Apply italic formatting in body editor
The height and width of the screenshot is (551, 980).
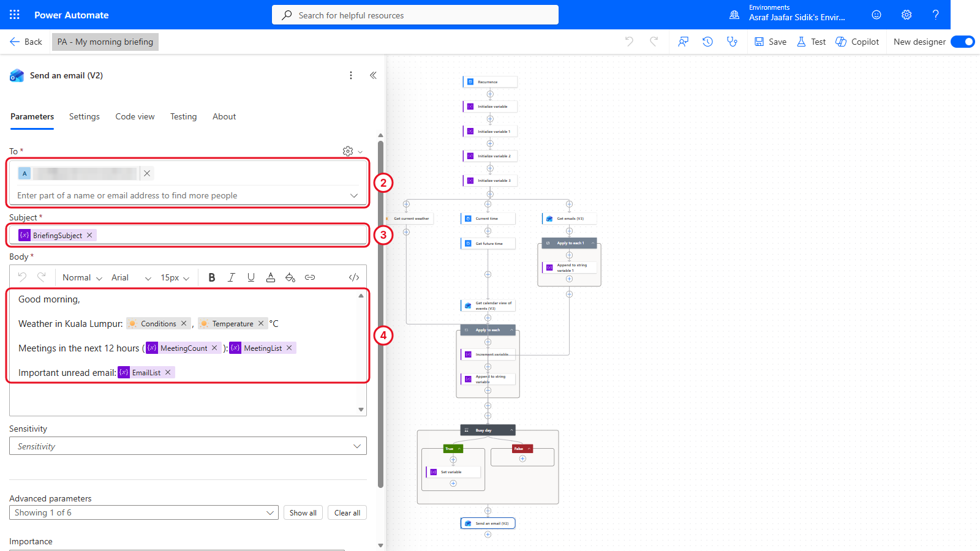232,277
